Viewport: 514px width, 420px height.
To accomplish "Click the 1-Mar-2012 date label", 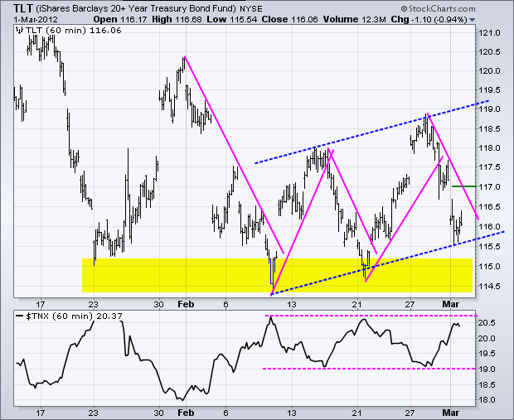I will pos(36,19).
